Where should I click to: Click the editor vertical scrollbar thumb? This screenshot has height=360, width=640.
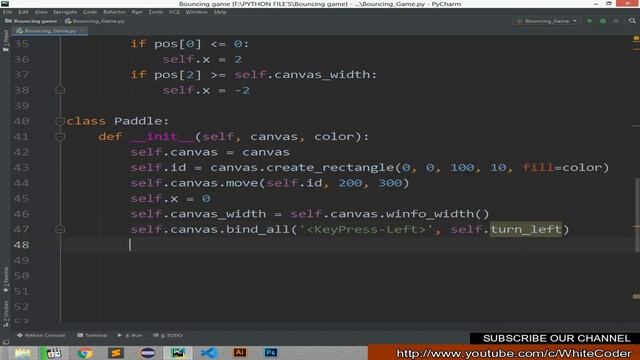click(637, 215)
